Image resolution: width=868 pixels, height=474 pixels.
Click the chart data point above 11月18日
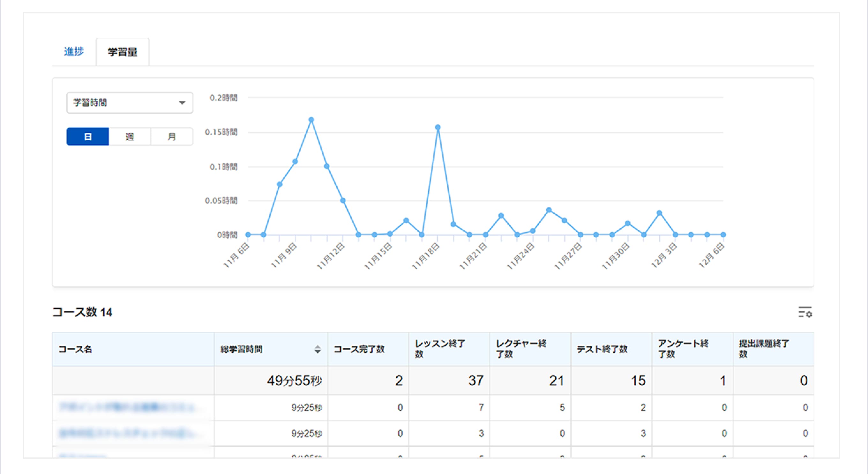pos(438,127)
